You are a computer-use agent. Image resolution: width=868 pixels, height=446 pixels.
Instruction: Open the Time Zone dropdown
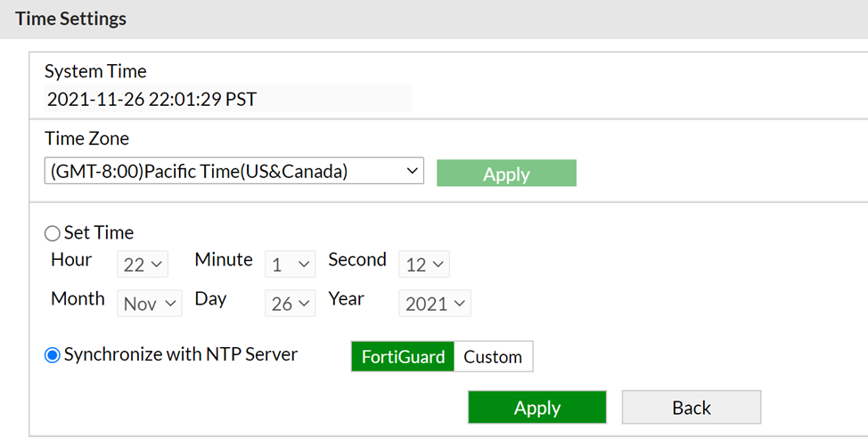pos(233,171)
